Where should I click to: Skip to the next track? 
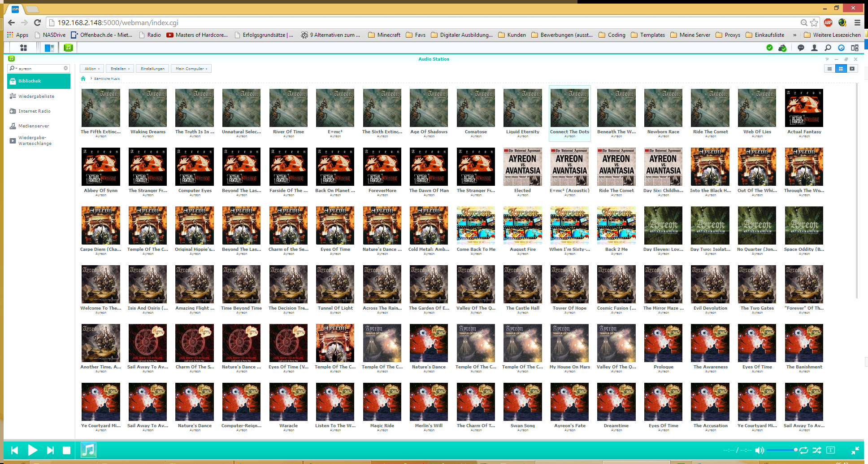coord(50,450)
